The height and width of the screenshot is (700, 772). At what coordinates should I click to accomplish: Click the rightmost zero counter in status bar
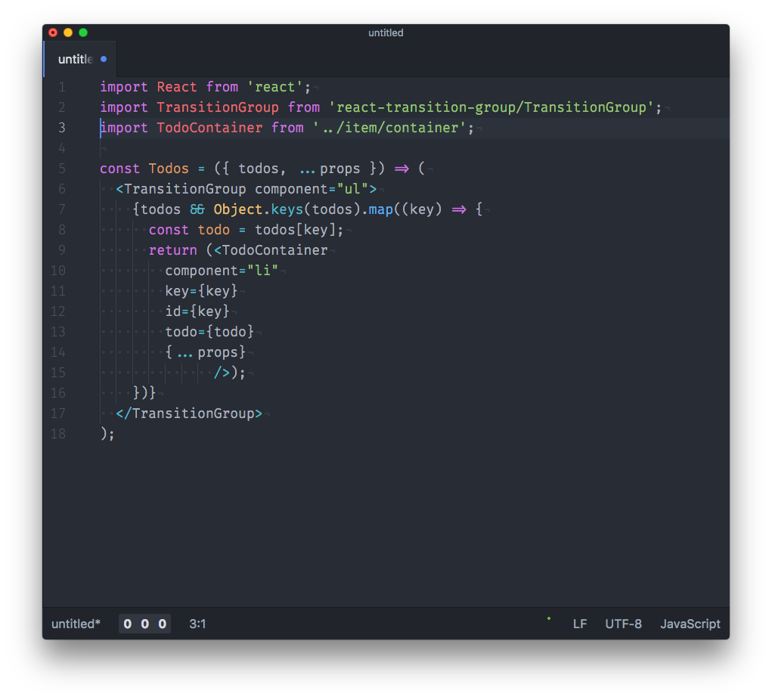pos(161,624)
